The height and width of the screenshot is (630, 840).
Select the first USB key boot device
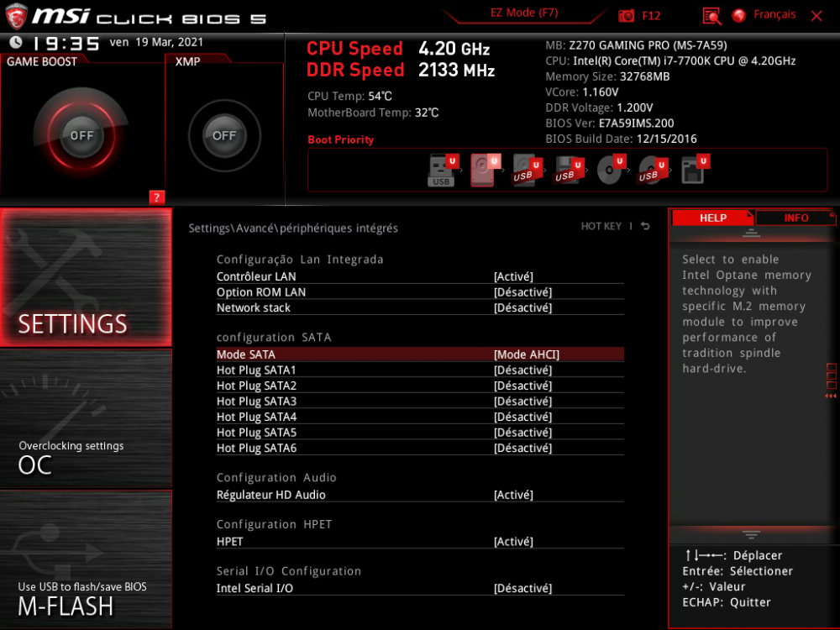(x=442, y=170)
